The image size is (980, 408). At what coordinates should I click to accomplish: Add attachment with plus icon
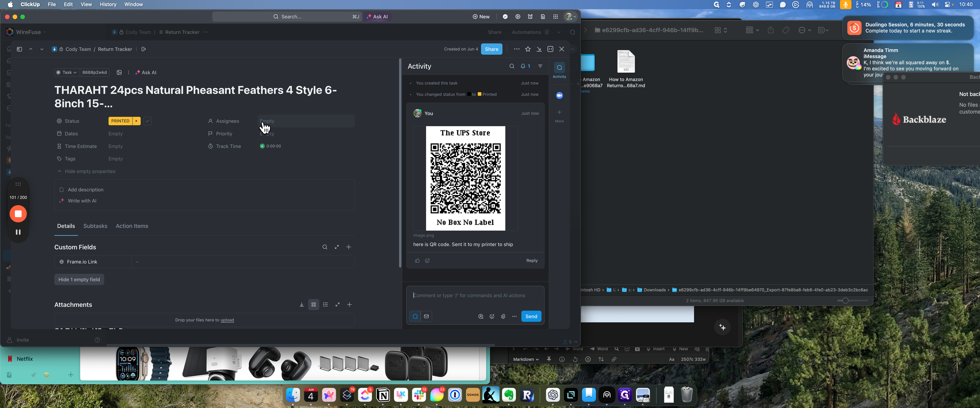pos(349,305)
